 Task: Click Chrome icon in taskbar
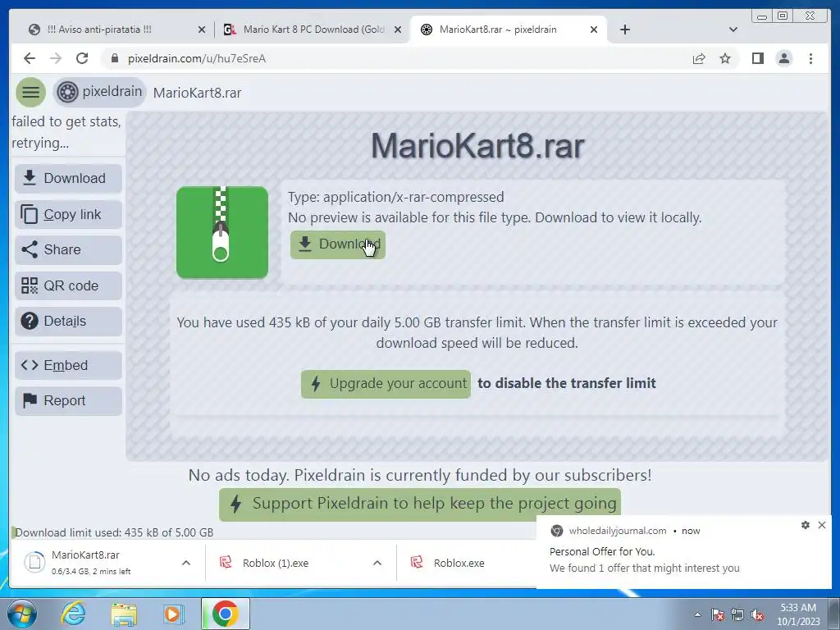tap(225, 614)
